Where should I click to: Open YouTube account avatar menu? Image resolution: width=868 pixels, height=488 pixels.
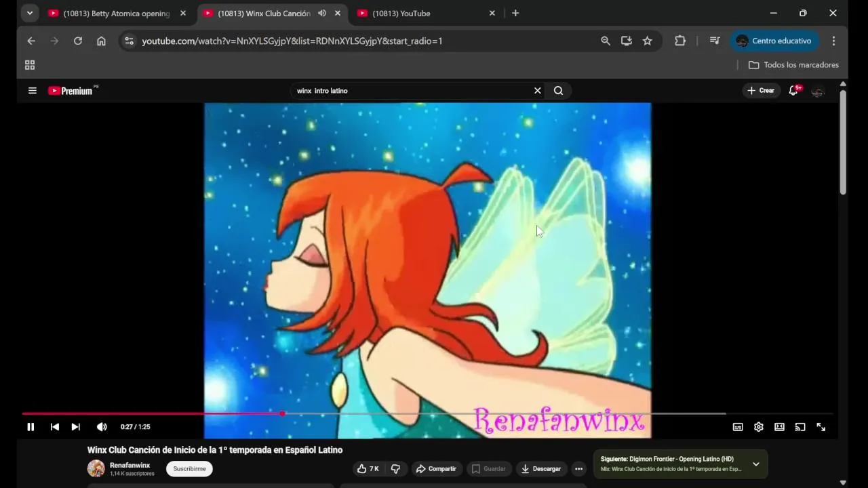click(818, 91)
